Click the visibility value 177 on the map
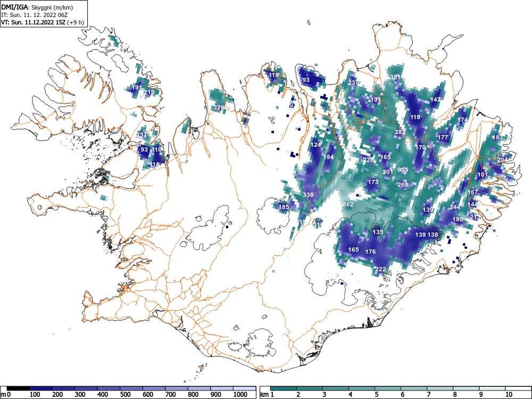 (x=443, y=137)
